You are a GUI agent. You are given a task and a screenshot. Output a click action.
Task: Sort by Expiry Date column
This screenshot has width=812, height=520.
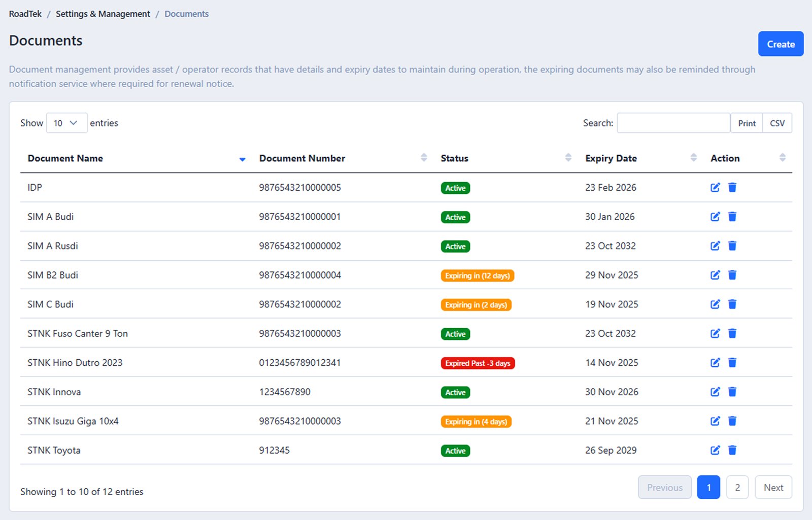pyautogui.click(x=611, y=158)
